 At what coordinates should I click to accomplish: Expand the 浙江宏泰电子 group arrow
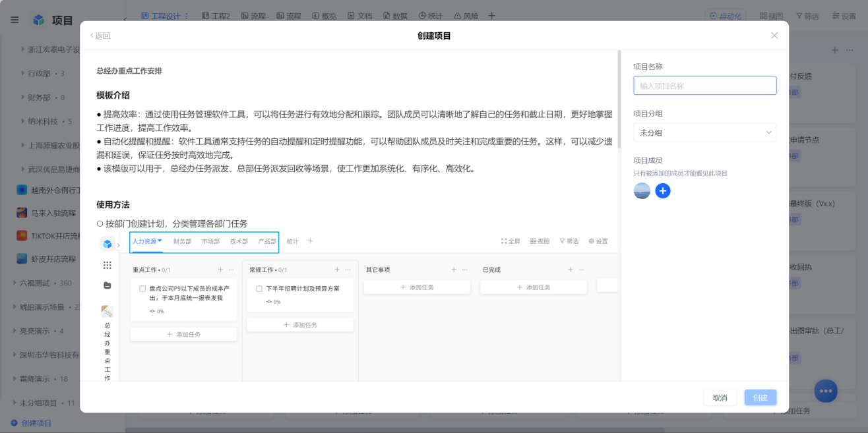[x=23, y=49]
